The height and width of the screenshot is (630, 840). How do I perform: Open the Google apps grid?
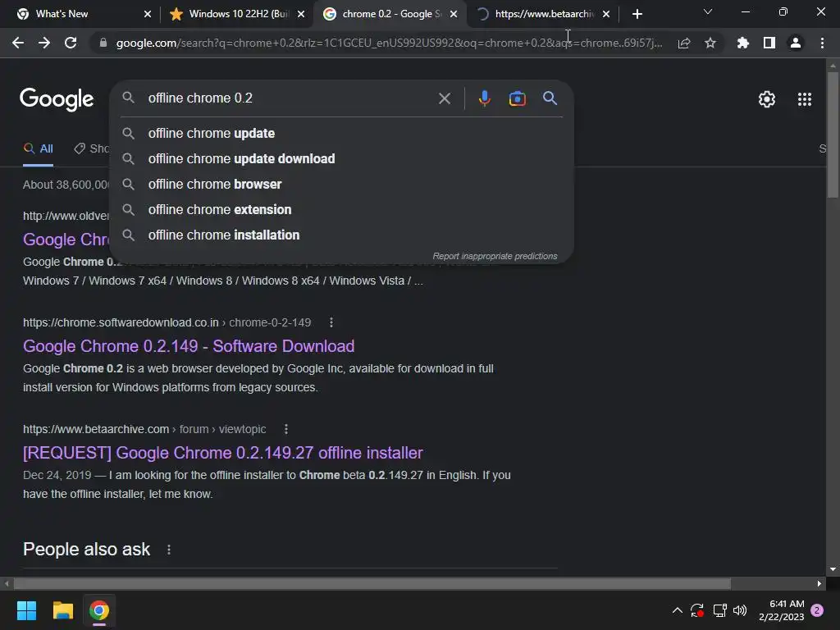click(x=804, y=99)
